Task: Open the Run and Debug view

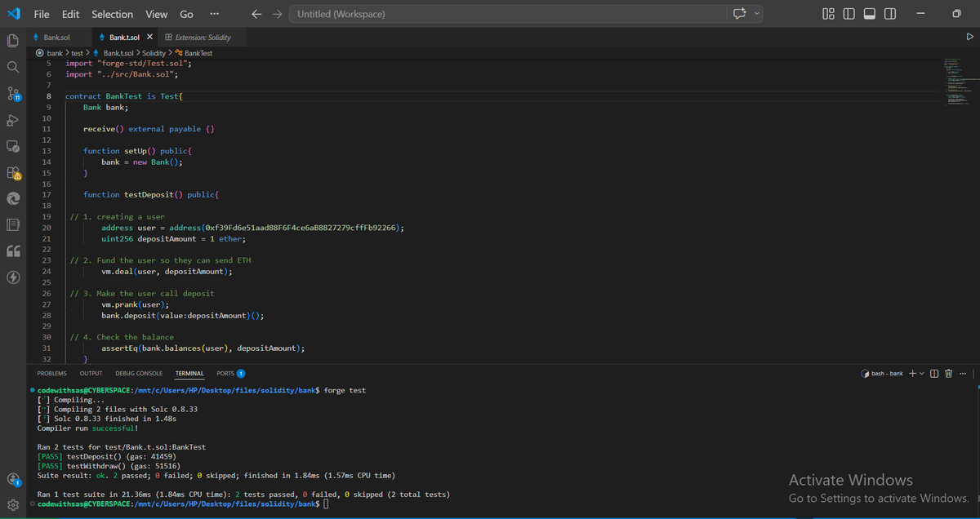Action: [12, 120]
